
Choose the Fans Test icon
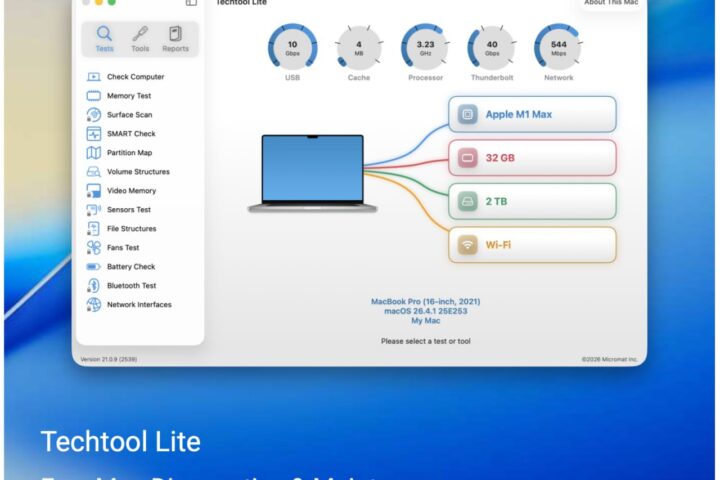94,248
